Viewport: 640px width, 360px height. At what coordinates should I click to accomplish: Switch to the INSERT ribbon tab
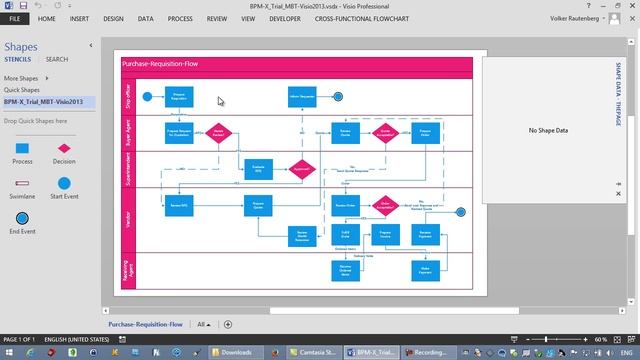79,19
